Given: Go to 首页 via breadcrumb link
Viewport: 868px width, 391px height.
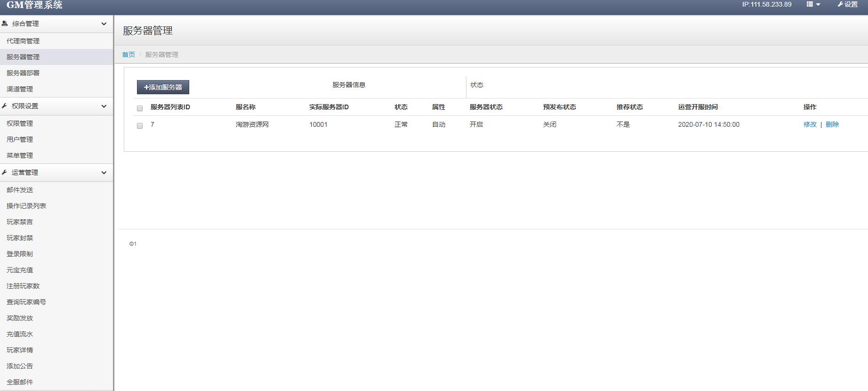Looking at the screenshot, I should point(129,55).
